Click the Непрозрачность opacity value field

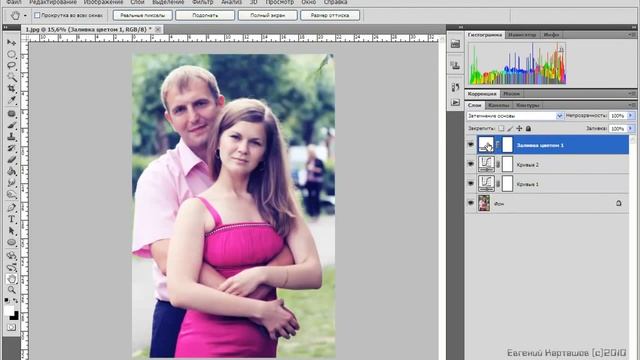(618, 116)
